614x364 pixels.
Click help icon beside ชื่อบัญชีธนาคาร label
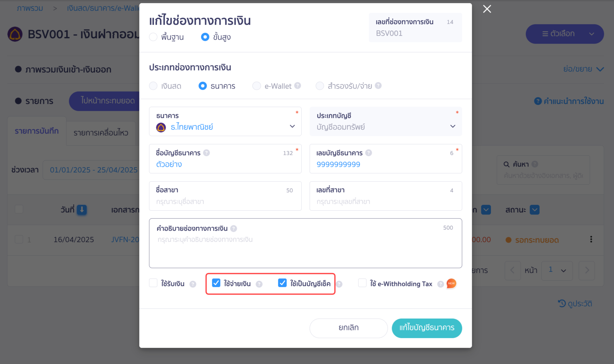click(206, 153)
